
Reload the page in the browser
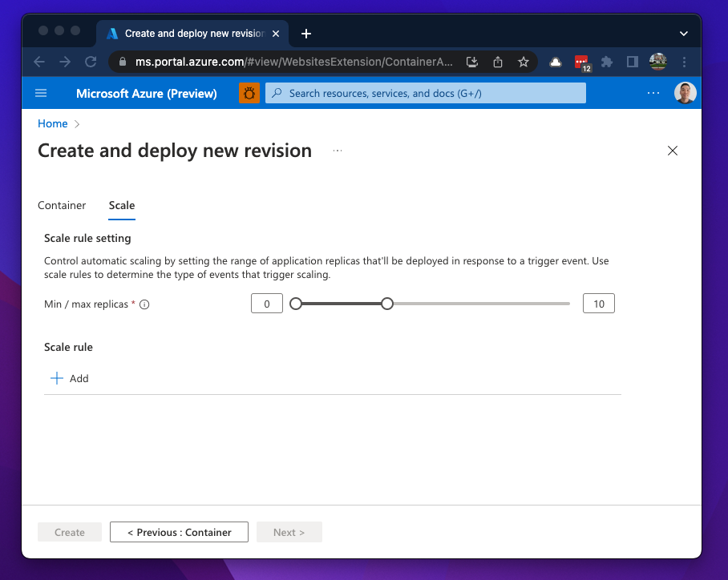point(91,62)
